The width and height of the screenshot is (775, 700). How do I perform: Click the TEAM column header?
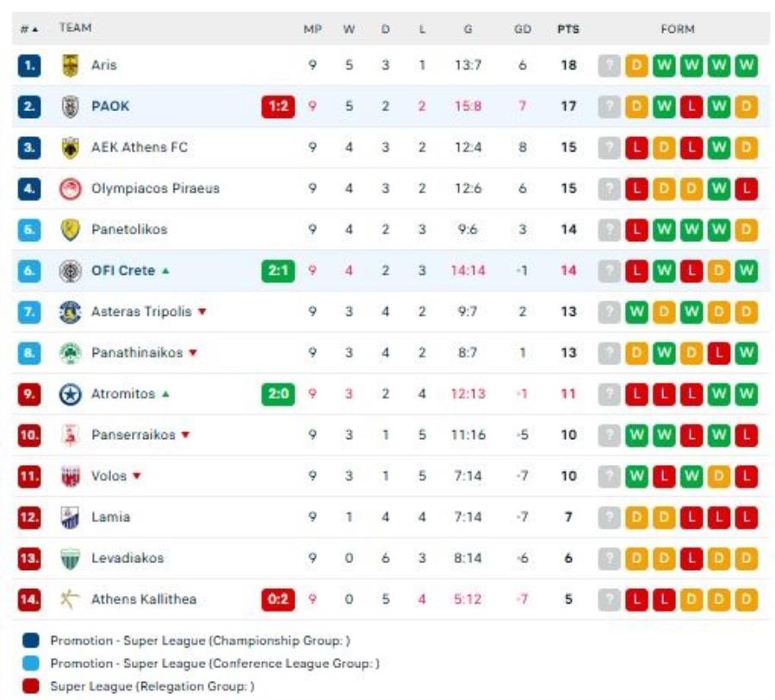click(76, 28)
